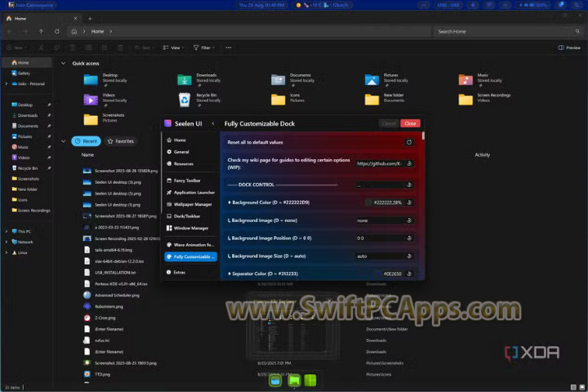
Task: Collapse the Recent files section chevron
Action: (x=63, y=141)
